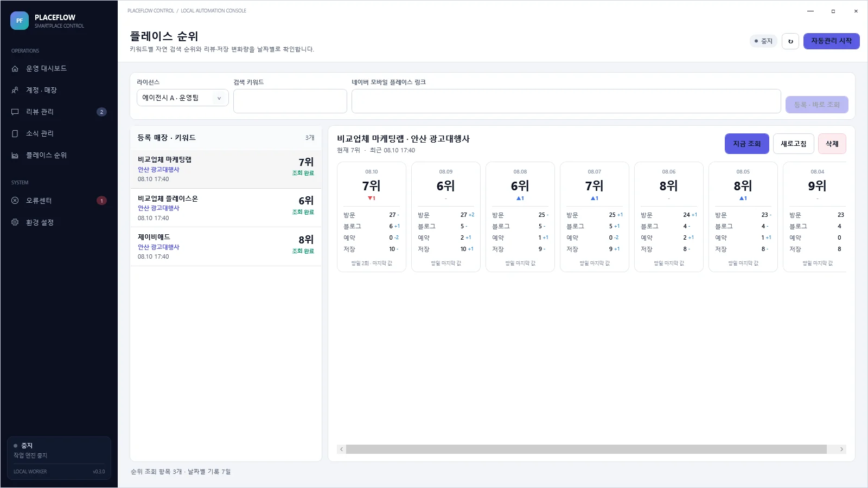868x488 pixels.
Task: Delete entry with 삭제 button
Action: click(x=832, y=144)
